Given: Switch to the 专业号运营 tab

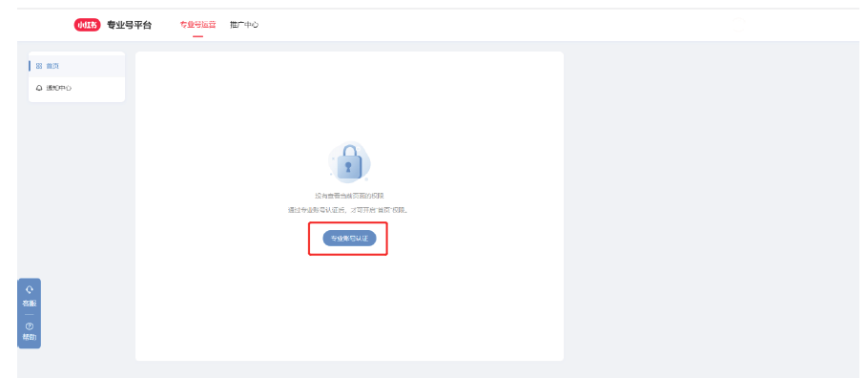Looking at the screenshot, I should point(197,25).
